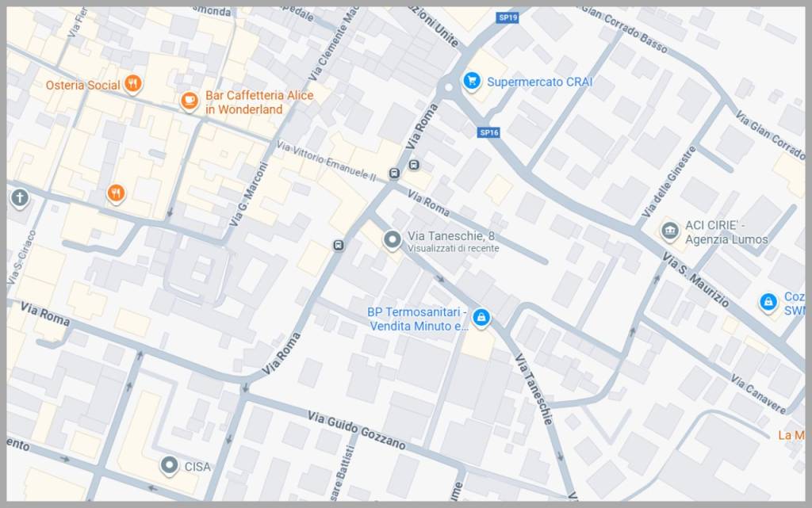Click the Via Taneschie, 8 location pin
Image resolution: width=812 pixels, height=508 pixels.
(x=392, y=240)
